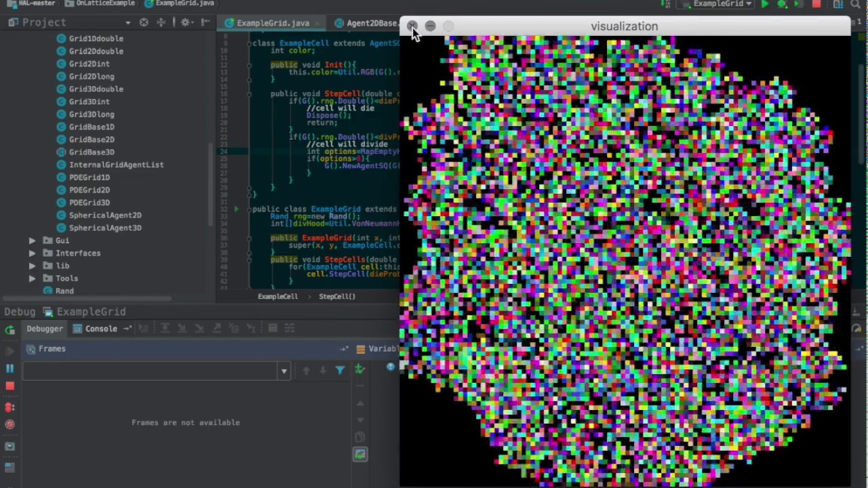Click the Debug bug icon in top toolbar
868x488 pixels.
coord(782,4)
